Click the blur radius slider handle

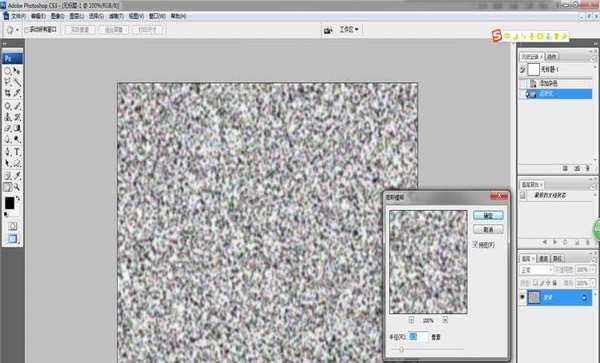pos(401,349)
